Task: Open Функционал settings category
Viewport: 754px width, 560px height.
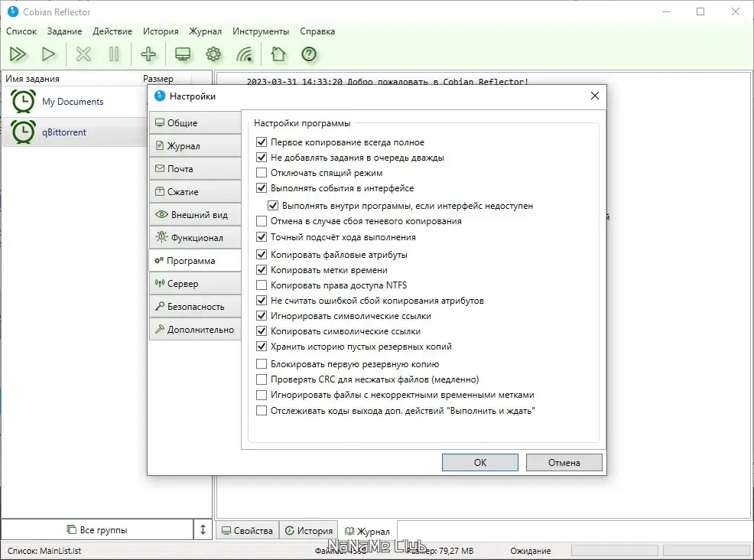Action: pos(195,238)
